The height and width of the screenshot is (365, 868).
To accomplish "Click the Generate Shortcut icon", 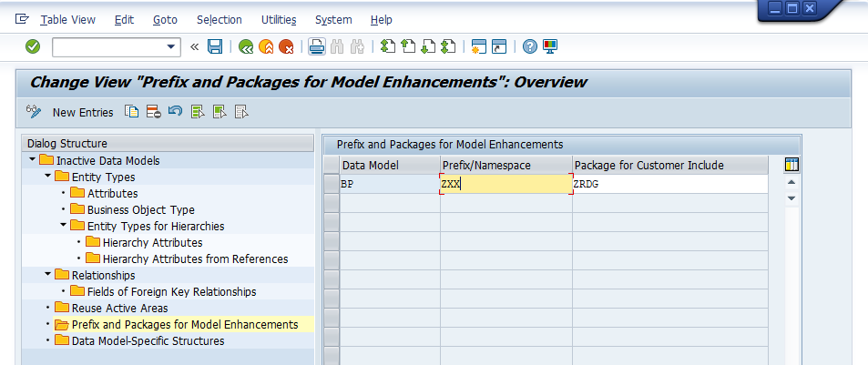I will click(x=499, y=47).
